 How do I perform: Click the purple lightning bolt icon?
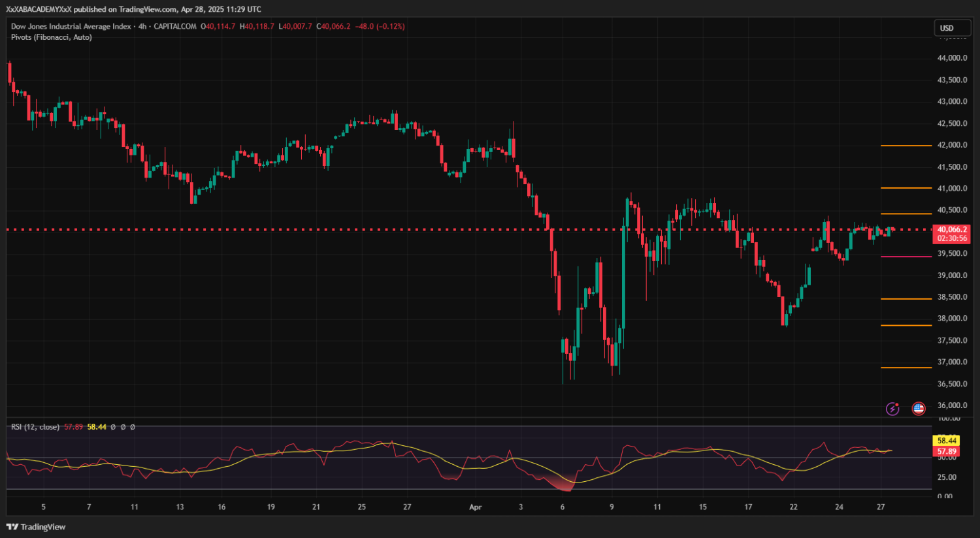pyautogui.click(x=892, y=409)
